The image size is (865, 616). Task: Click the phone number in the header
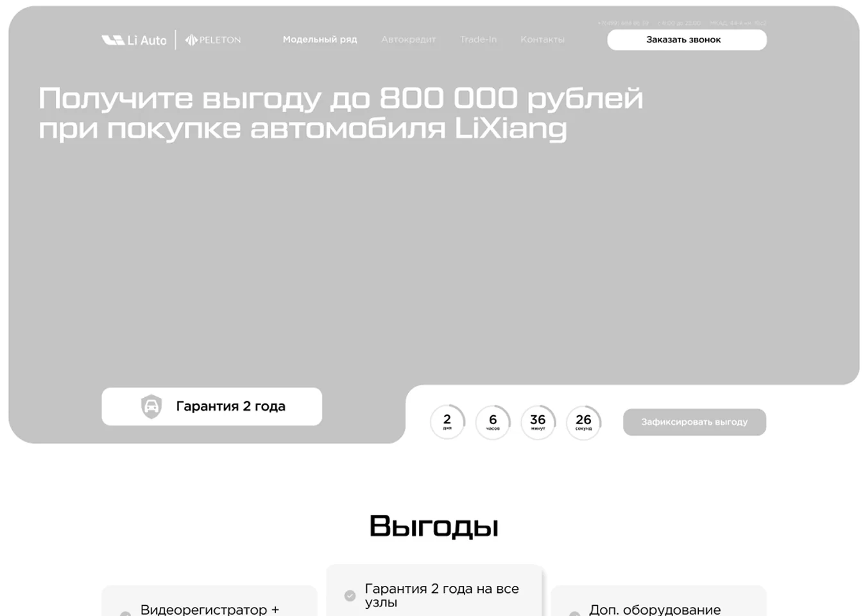coord(623,23)
